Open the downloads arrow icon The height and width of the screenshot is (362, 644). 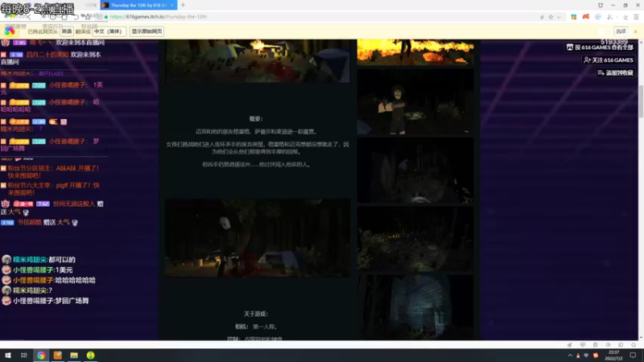(625, 17)
